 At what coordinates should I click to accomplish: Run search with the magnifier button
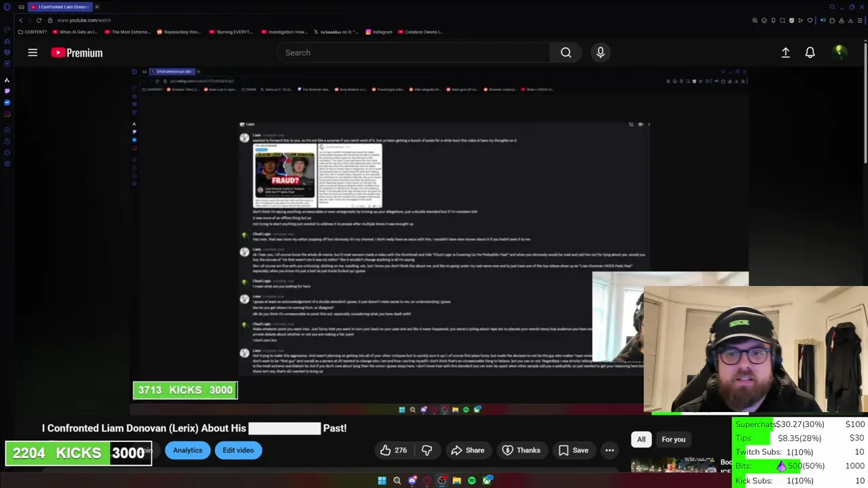pyautogui.click(x=566, y=52)
